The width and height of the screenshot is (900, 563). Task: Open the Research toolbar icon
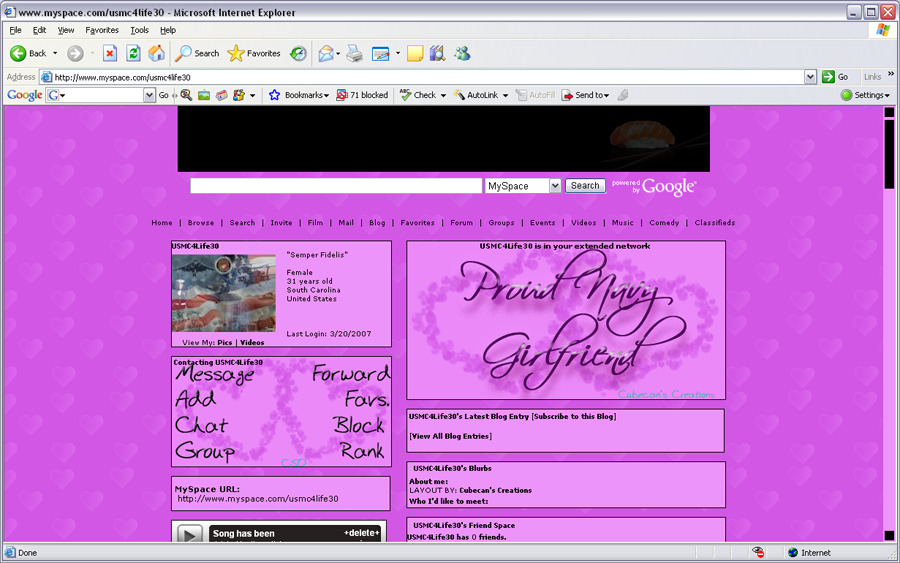tap(437, 53)
